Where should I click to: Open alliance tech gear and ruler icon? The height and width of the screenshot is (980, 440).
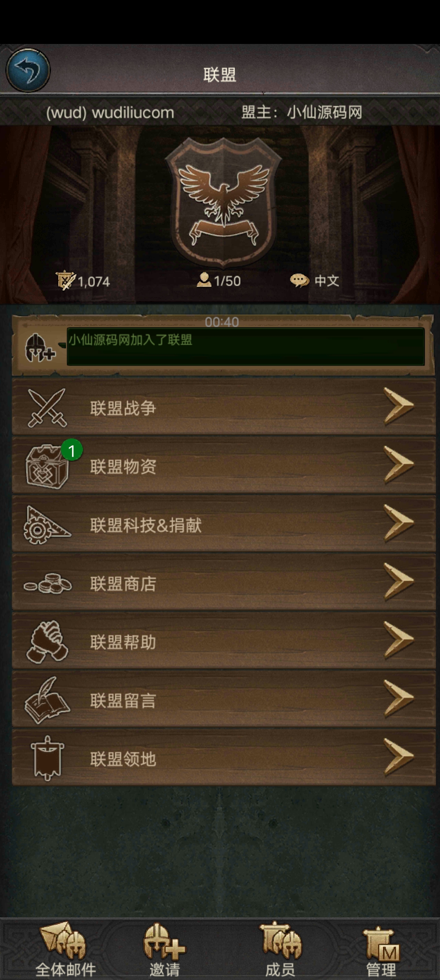(x=46, y=525)
